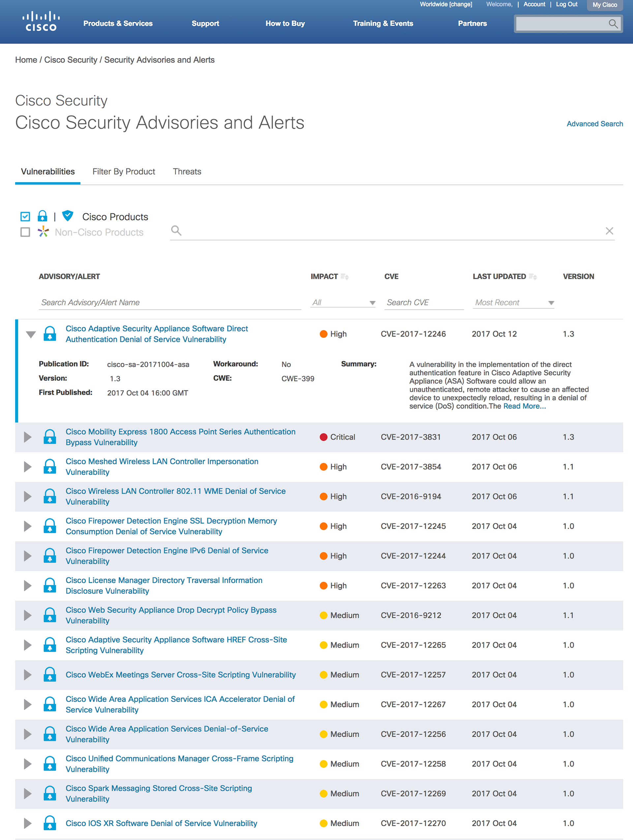Open the Most Recent date dropdown
The image size is (633, 840).
[513, 303]
